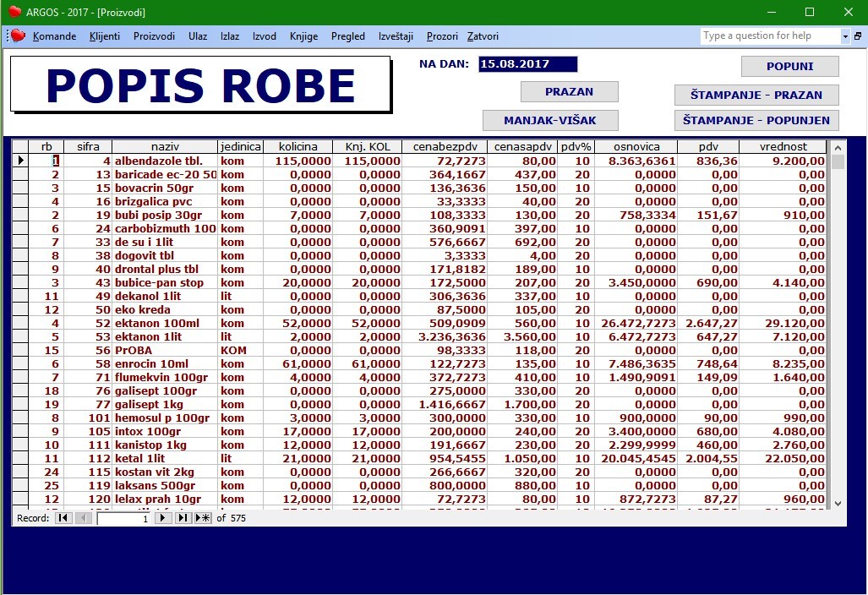This screenshot has width=868, height=595.
Task: Go to first record navigation button
Action: point(63,518)
